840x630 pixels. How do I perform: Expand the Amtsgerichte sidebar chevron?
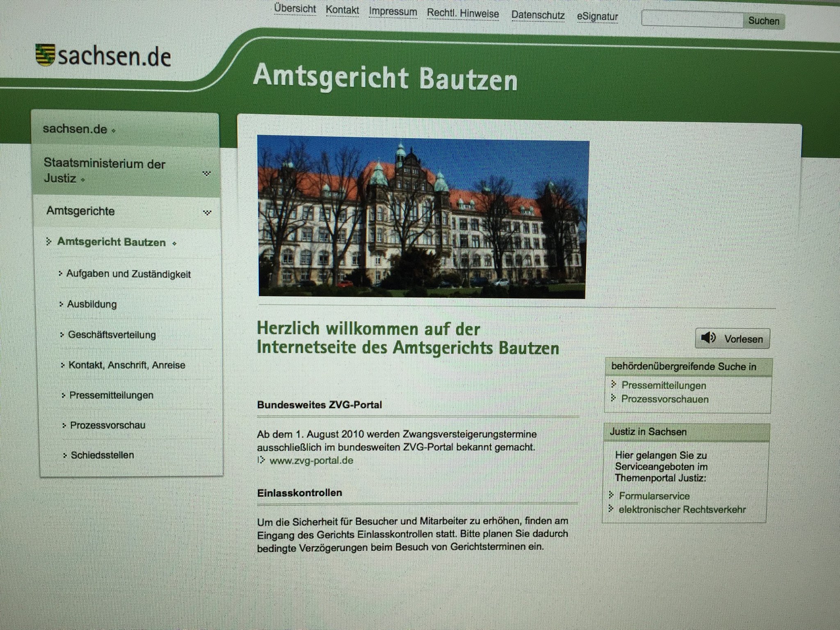(207, 212)
